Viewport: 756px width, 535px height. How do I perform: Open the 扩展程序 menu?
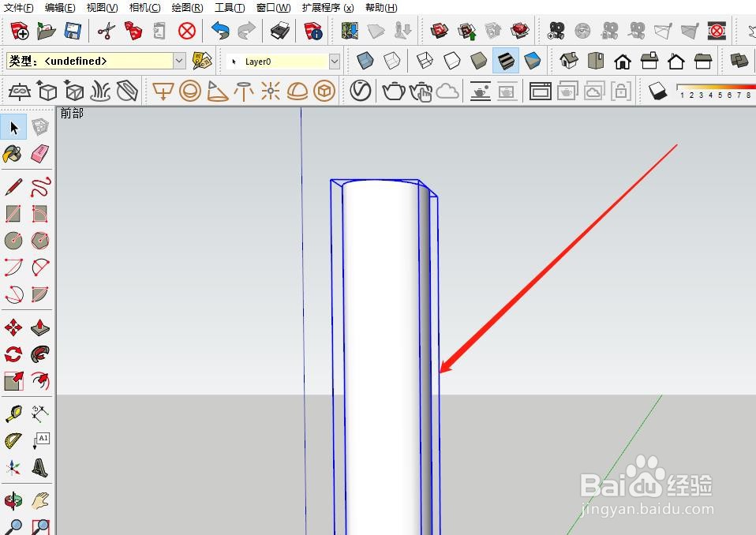click(327, 8)
